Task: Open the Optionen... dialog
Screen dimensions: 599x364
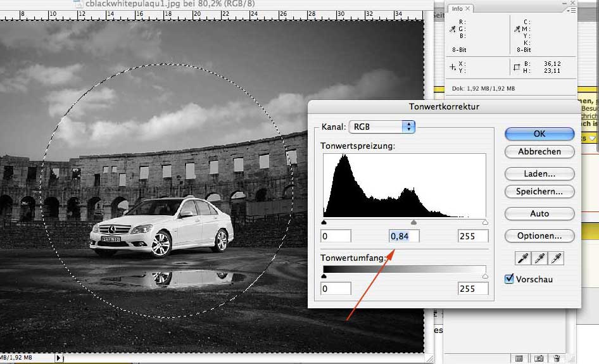Action: [x=539, y=236]
